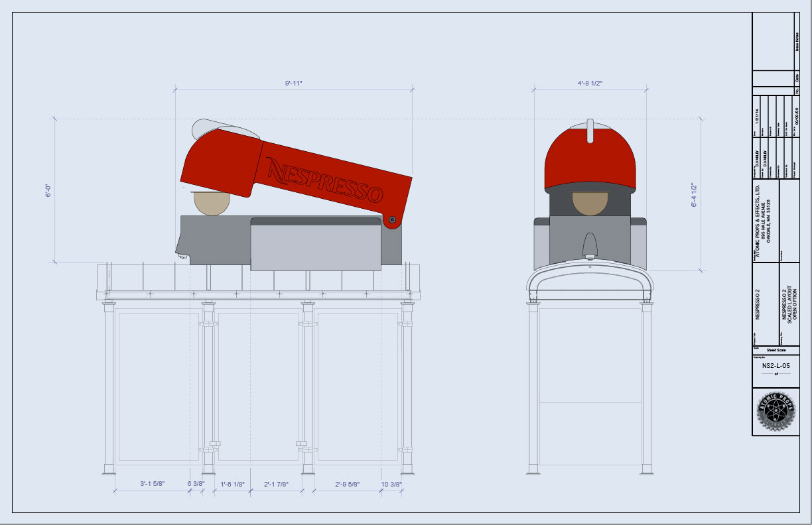Click the 2'-9 5/8" dimension text
Image resolution: width=812 pixels, height=525 pixels.
(x=347, y=485)
